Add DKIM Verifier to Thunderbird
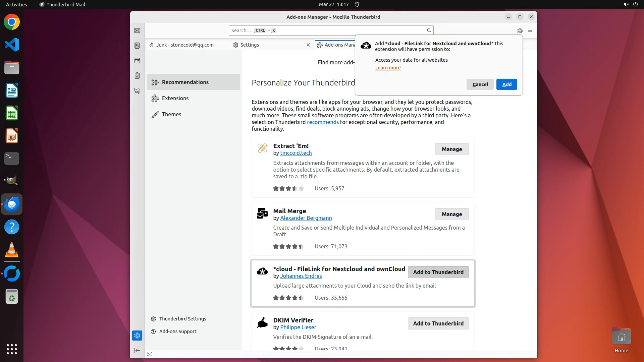Image resolution: width=644 pixels, height=362 pixels. (438, 323)
